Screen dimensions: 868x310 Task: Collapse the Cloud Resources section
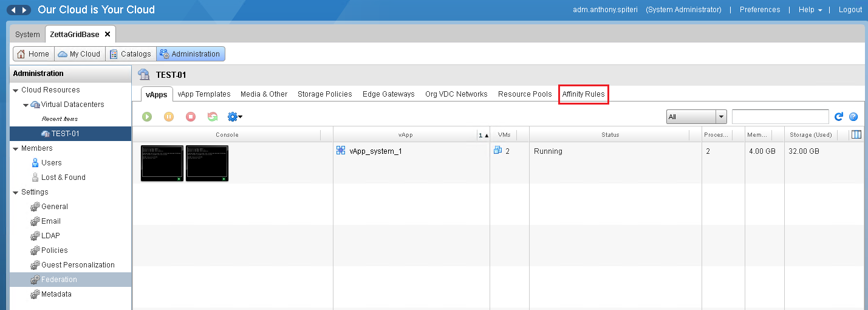tap(15, 90)
